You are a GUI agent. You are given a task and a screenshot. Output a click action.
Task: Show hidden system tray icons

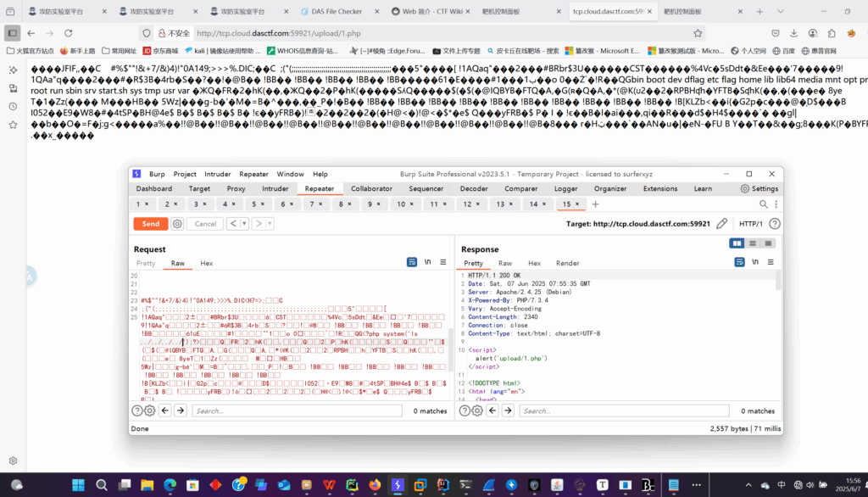pos(748,485)
